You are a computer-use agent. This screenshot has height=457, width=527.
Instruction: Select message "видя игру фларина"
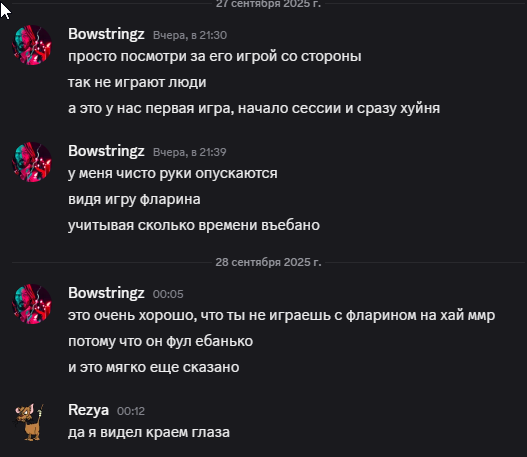click(134, 200)
